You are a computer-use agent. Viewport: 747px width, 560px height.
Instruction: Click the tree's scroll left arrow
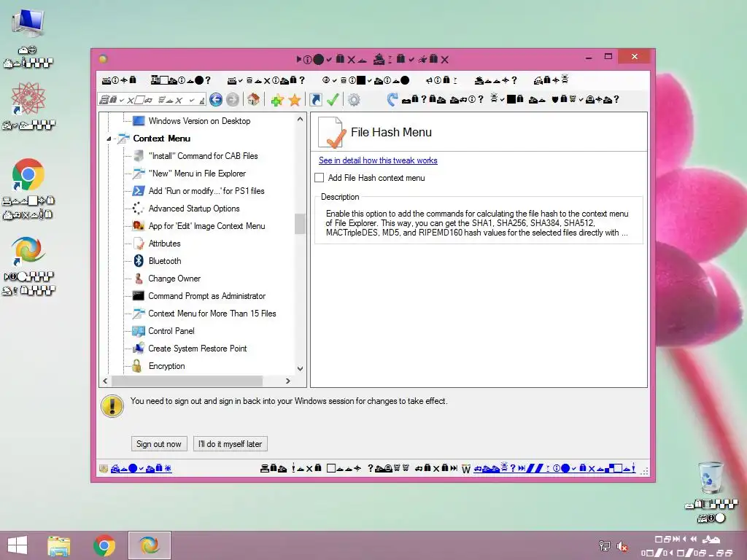pyautogui.click(x=105, y=381)
